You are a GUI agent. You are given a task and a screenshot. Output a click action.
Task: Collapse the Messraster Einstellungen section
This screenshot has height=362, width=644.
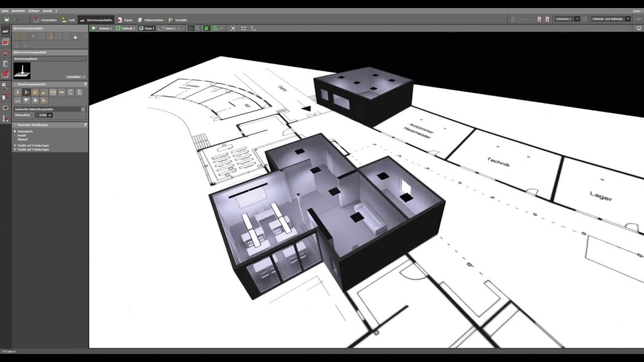click(15, 125)
